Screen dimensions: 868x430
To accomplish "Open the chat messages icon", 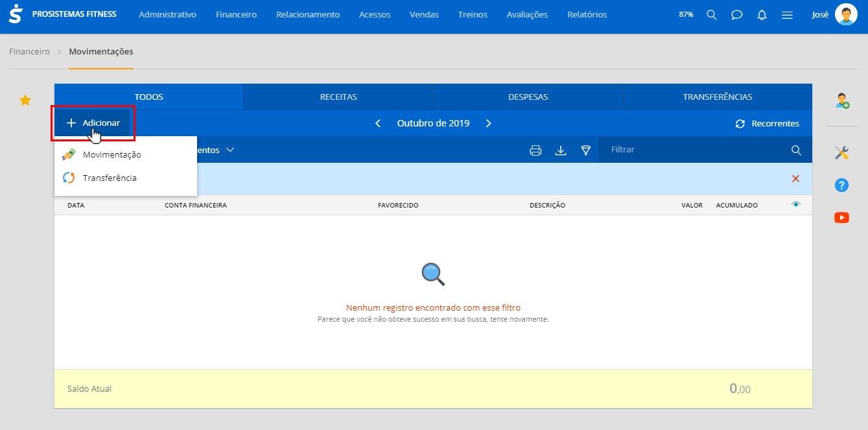I will click(737, 14).
